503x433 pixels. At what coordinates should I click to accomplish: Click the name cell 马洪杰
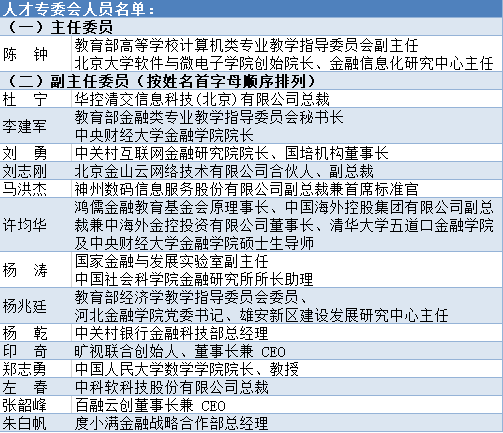tap(36, 189)
